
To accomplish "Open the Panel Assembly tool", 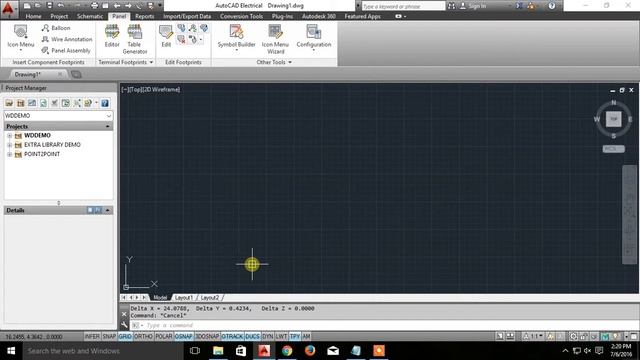I will pos(66,51).
